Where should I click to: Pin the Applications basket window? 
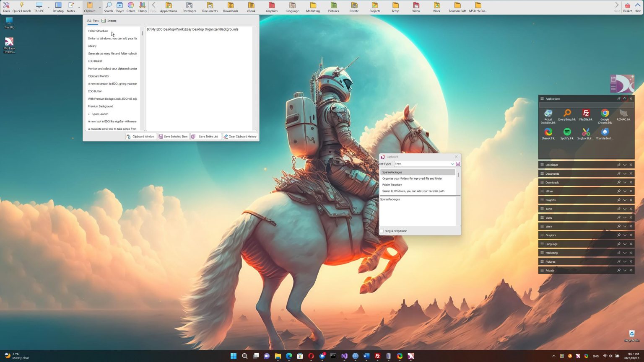click(x=619, y=98)
